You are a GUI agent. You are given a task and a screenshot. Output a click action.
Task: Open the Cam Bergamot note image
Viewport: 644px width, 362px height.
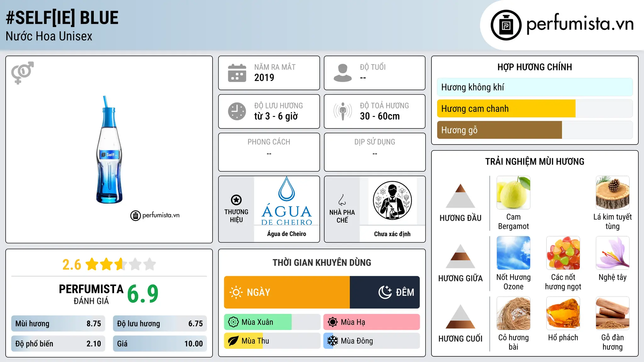click(x=514, y=193)
